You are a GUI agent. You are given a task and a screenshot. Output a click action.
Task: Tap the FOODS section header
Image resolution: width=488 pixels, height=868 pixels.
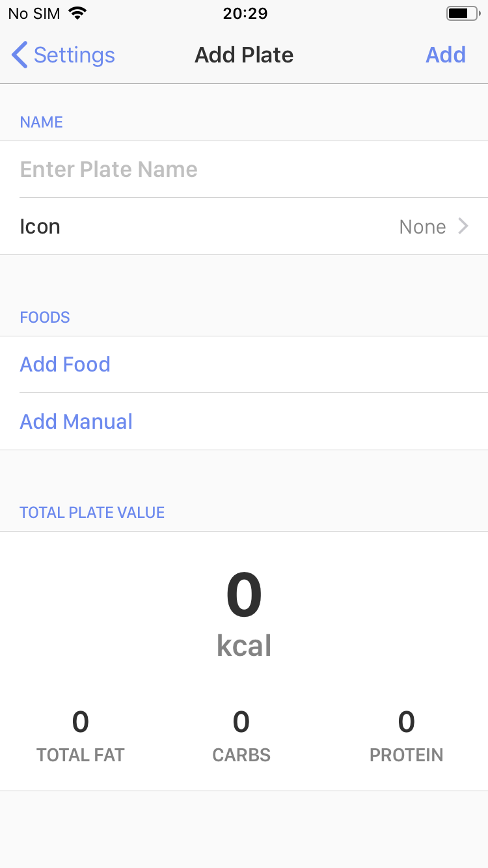45,318
